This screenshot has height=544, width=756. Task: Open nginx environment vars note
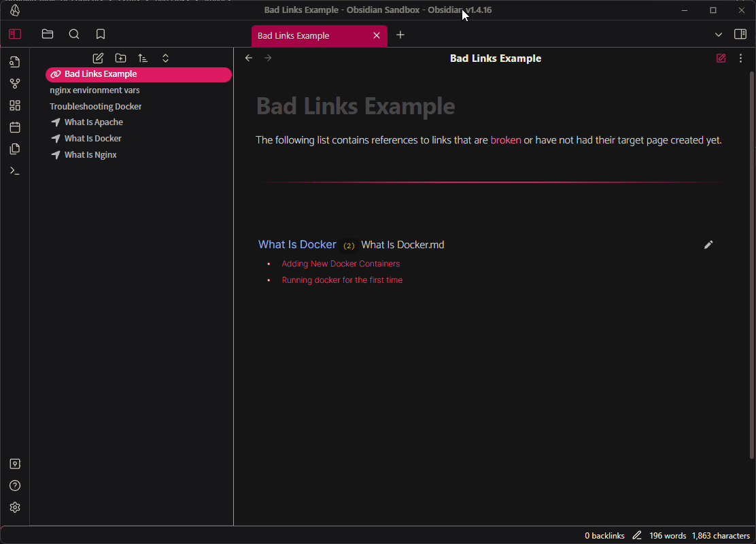94,90
